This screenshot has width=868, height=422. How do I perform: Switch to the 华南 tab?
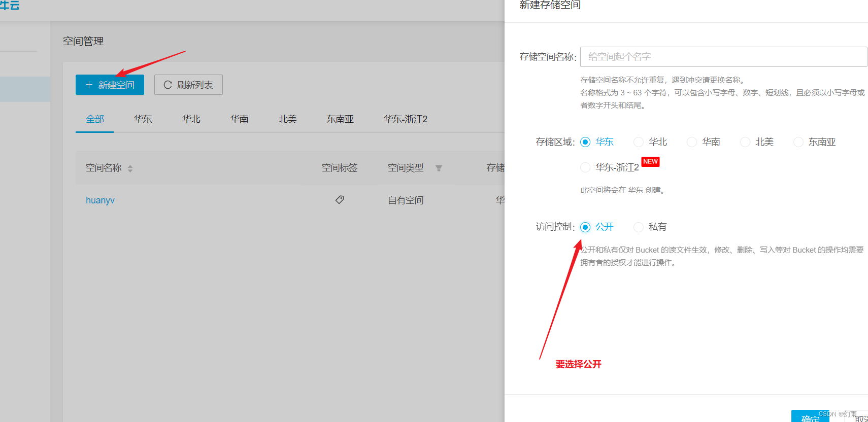(240, 119)
